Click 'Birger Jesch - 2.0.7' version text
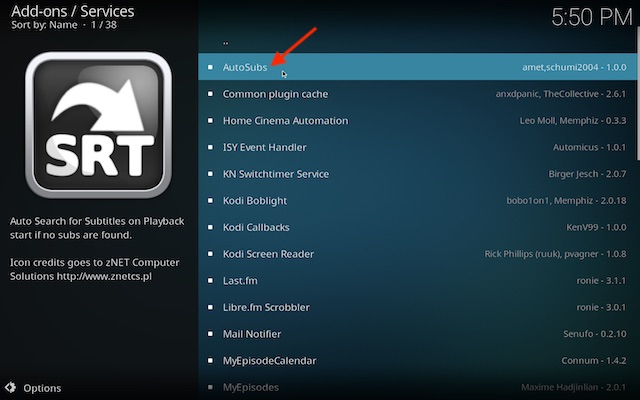 point(587,174)
